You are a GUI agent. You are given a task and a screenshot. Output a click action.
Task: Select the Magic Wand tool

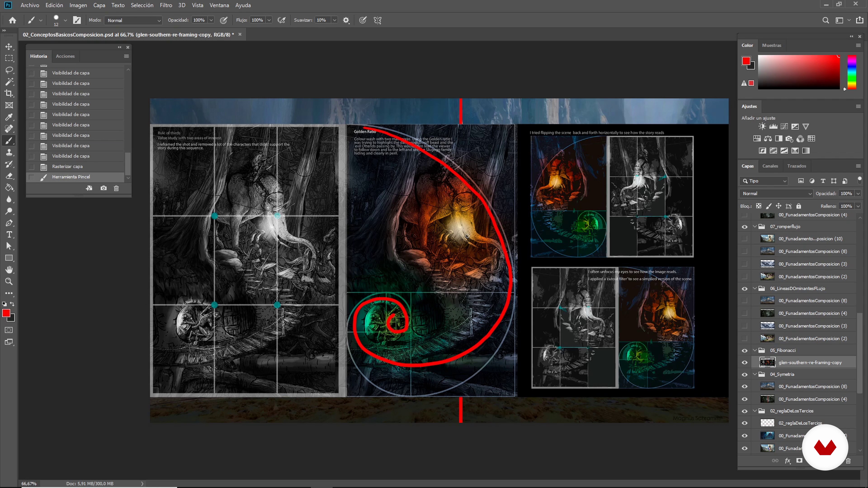(x=9, y=82)
